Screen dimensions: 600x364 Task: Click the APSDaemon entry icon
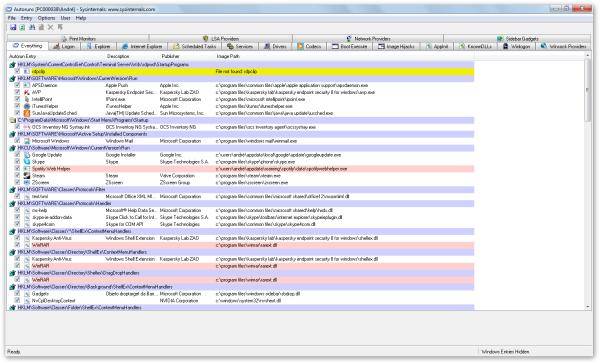27,85
